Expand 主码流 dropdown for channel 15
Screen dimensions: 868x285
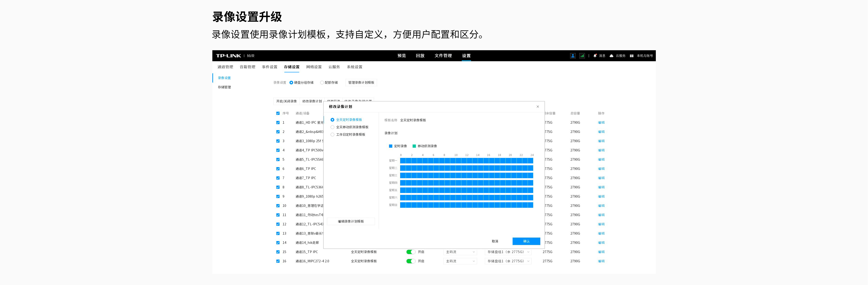(460, 252)
